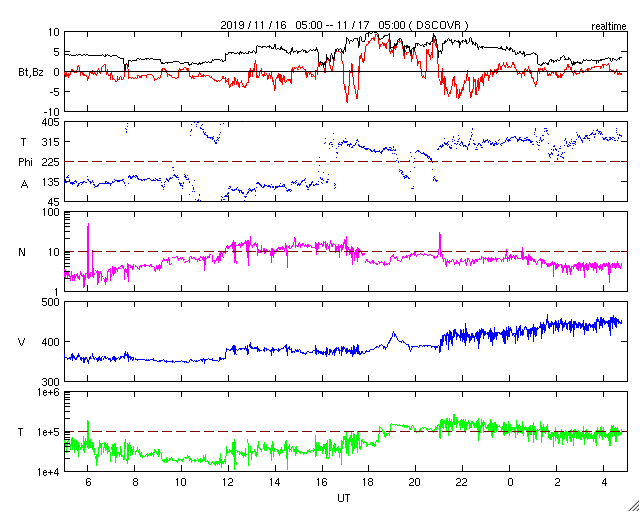Click the "A" label below Phi
640x512 pixels.
click(x=25, y=184)
